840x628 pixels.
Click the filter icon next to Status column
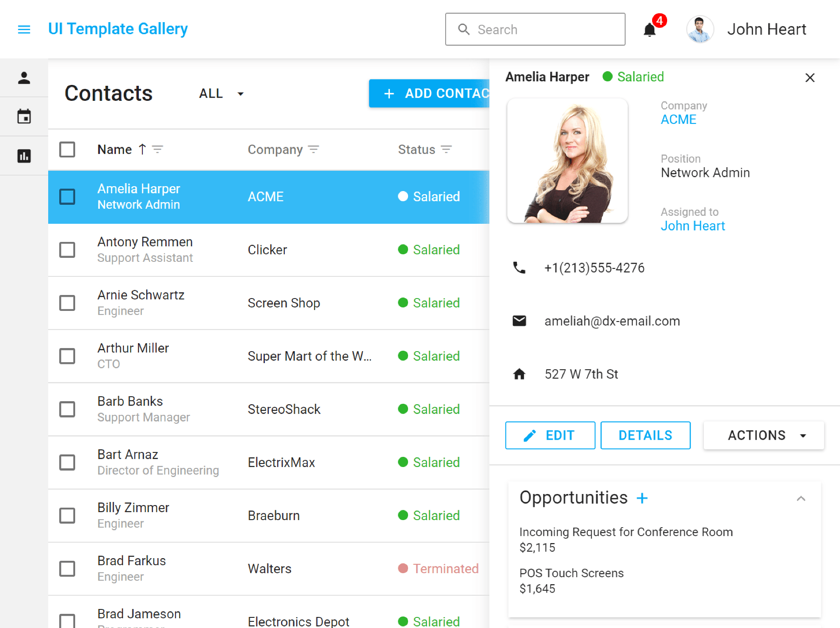pos(447,149)
